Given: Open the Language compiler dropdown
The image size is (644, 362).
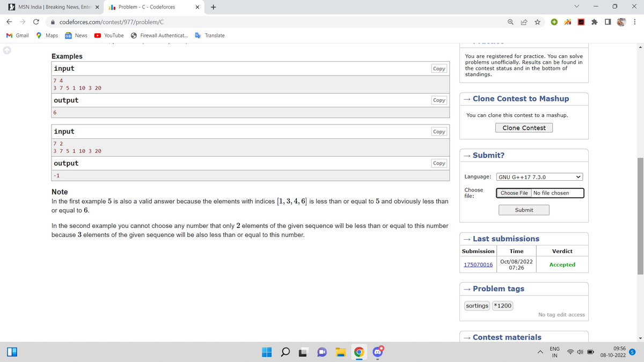Looking at the screenshot, I should (539, 177).
